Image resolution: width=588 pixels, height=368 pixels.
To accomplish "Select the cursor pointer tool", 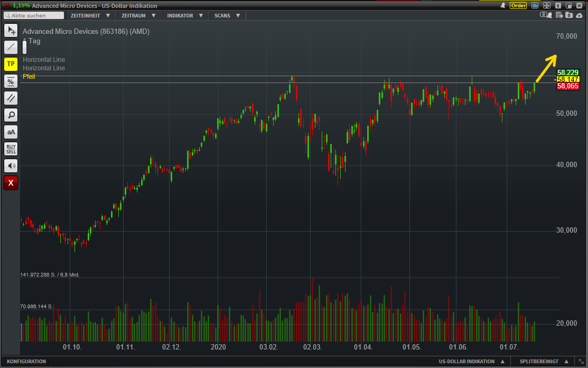I will pos(11,30).
